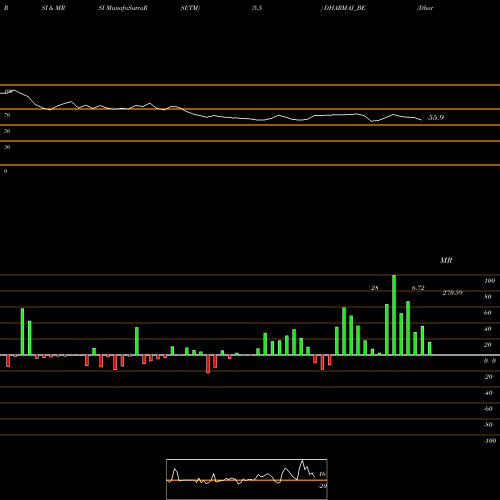Click the -60 label on MR axis
This screenshot has width=500, height=500.
pos(488,409)
